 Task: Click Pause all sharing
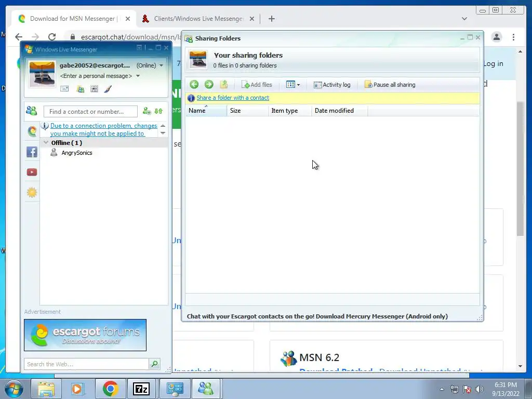click(390, 85)
